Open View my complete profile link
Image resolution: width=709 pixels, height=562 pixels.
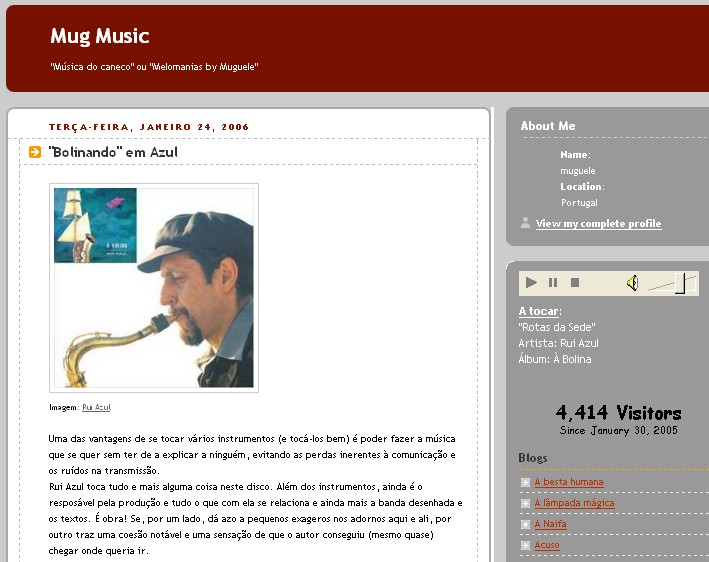(x=598, y=223)
